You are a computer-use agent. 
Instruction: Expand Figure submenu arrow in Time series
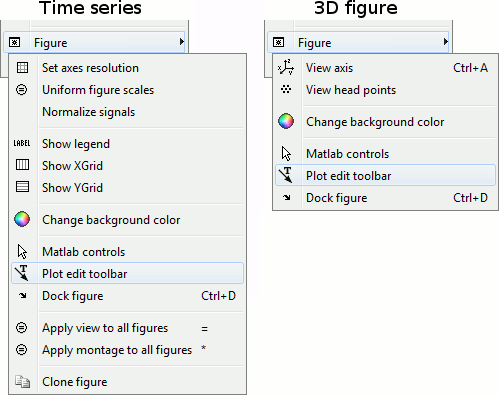pos(182,42)
